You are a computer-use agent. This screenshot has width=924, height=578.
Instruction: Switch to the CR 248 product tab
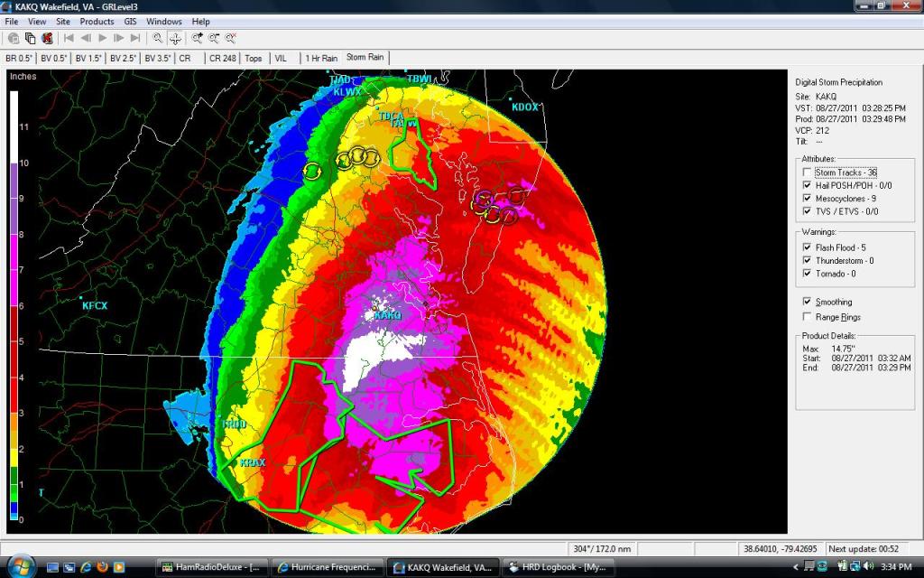[223, 58]
